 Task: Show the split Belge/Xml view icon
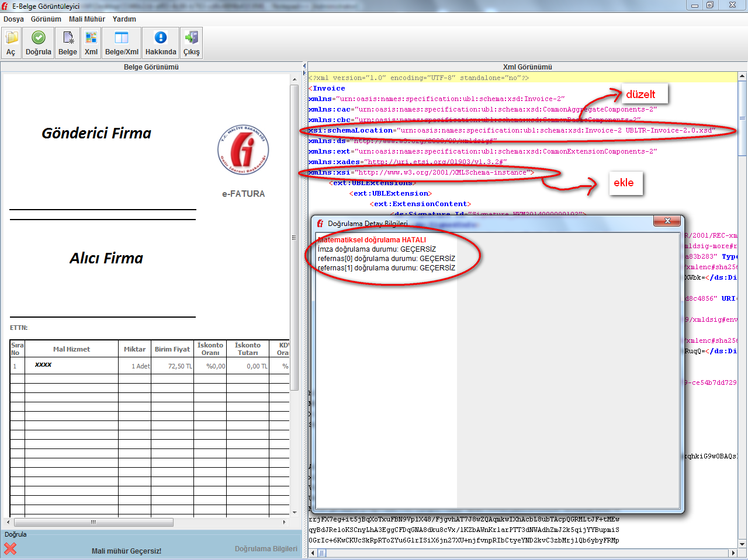122,43
